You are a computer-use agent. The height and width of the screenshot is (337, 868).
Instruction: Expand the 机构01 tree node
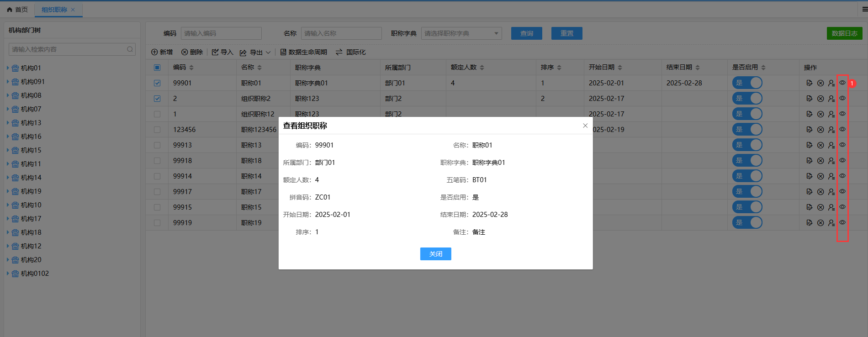8,68
